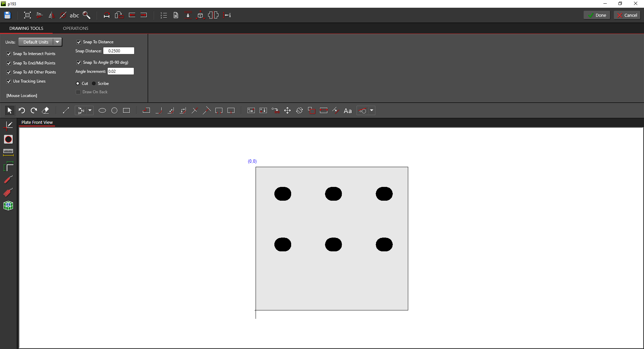Click the polyline numbered points tool icon

tap(81, 110)
